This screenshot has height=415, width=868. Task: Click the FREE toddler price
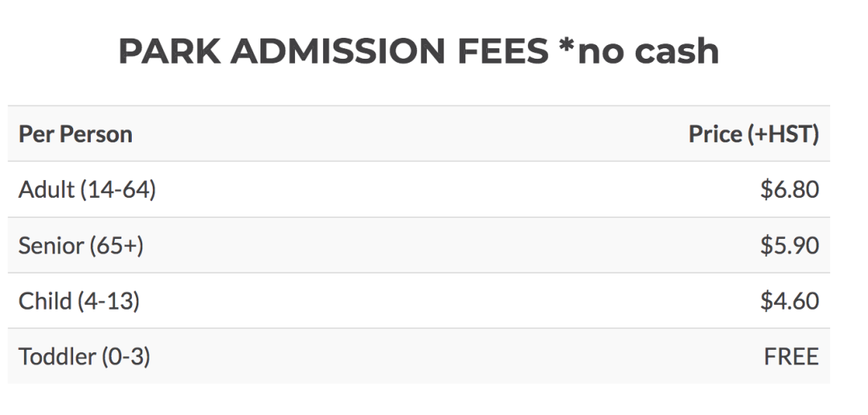coord(791,356)
